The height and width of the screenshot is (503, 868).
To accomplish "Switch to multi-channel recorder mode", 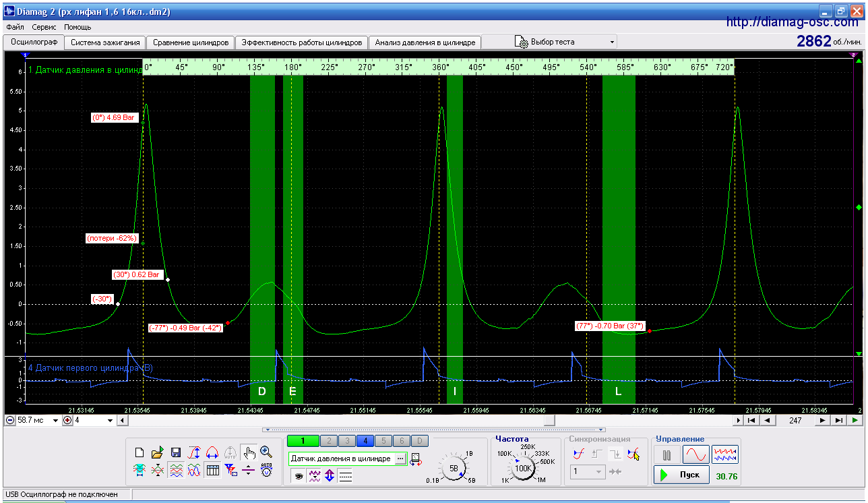I will (x=724, y=455).
